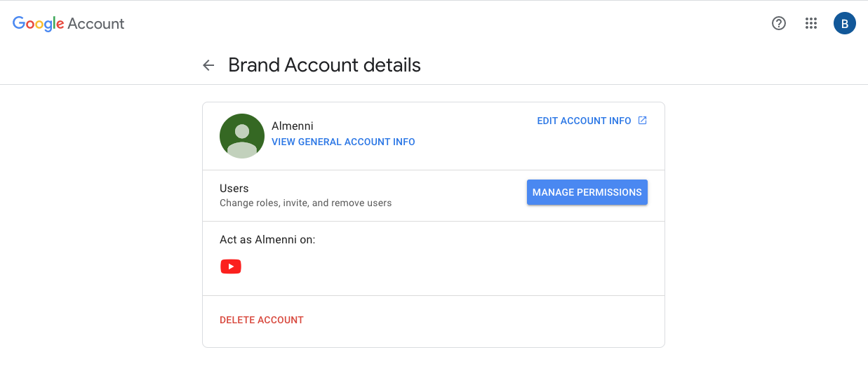Click Almenni's green profile picture
The width and height of the screenshot is (868, 378).
tap(242, 136)
